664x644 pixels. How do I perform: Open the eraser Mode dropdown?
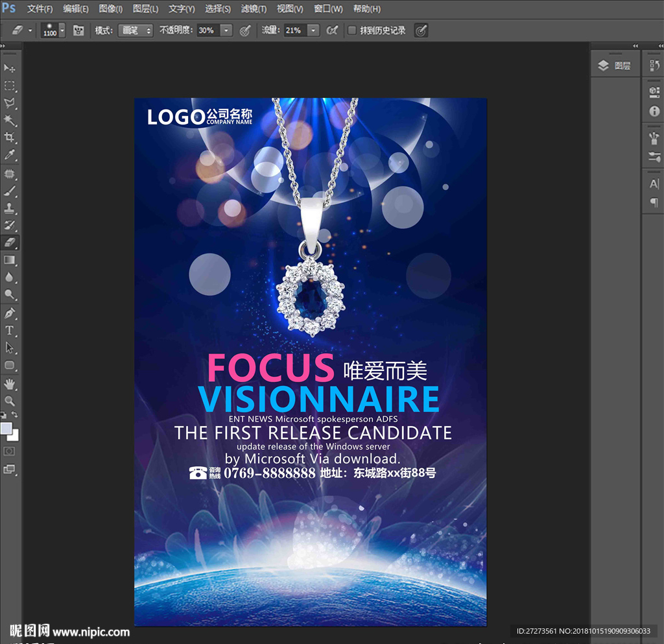point(135,30)
